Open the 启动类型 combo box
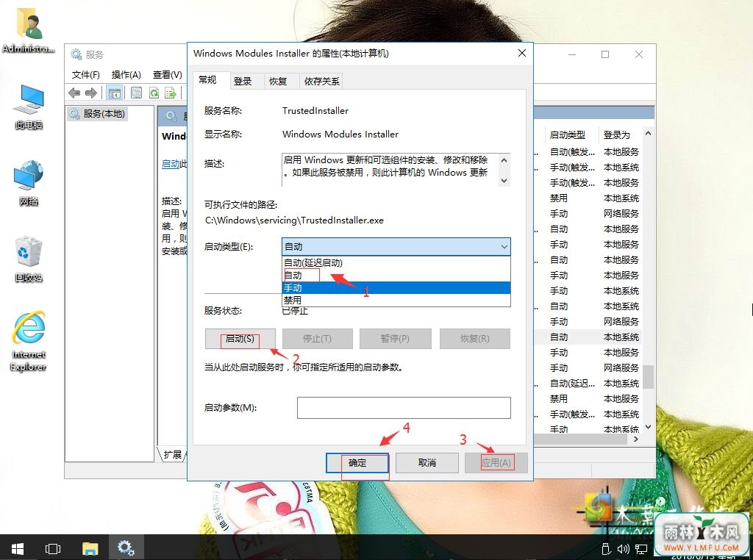This screenshot has width=753, height=560. point(396,247)
